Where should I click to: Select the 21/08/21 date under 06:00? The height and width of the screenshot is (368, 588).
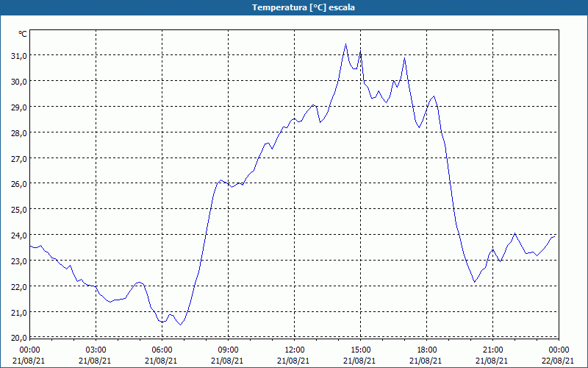point(161,361)
